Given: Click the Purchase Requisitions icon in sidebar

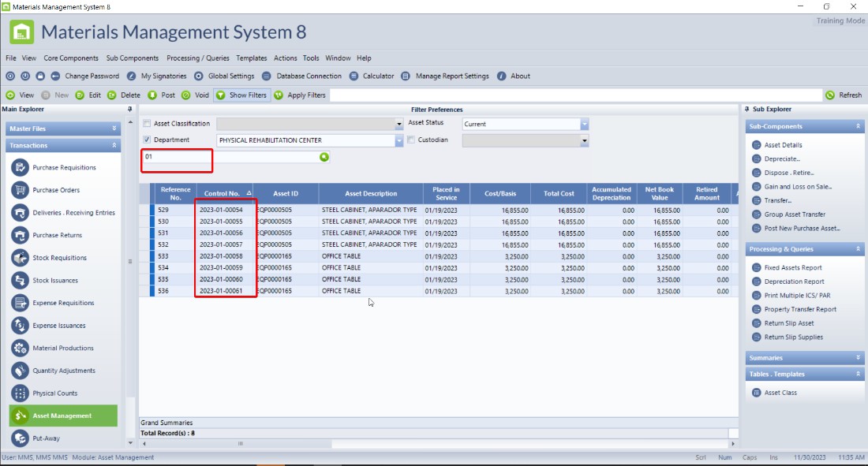Looking at the screenshot, I should point(20,167).
